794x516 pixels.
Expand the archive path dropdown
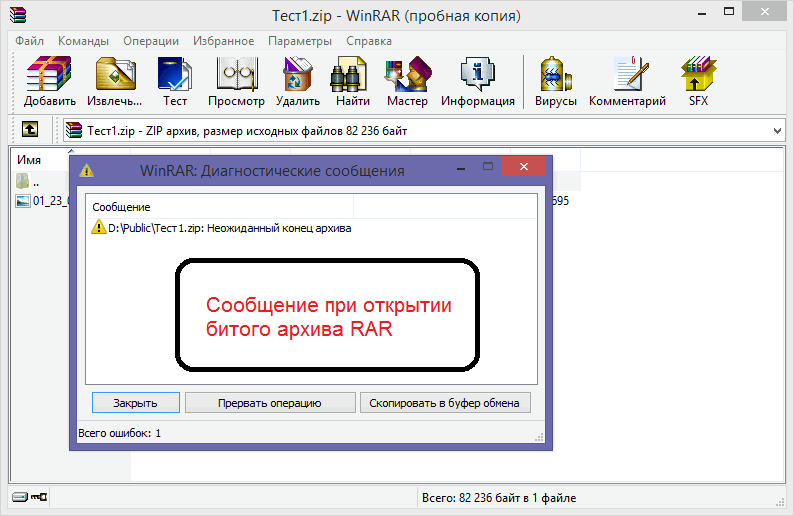(777, 131)
